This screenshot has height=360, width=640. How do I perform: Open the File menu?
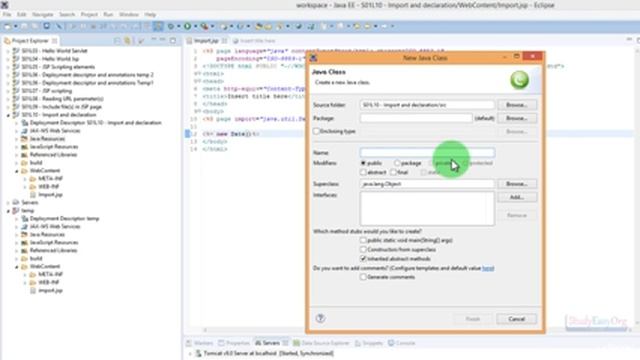[x=7, y=14]
